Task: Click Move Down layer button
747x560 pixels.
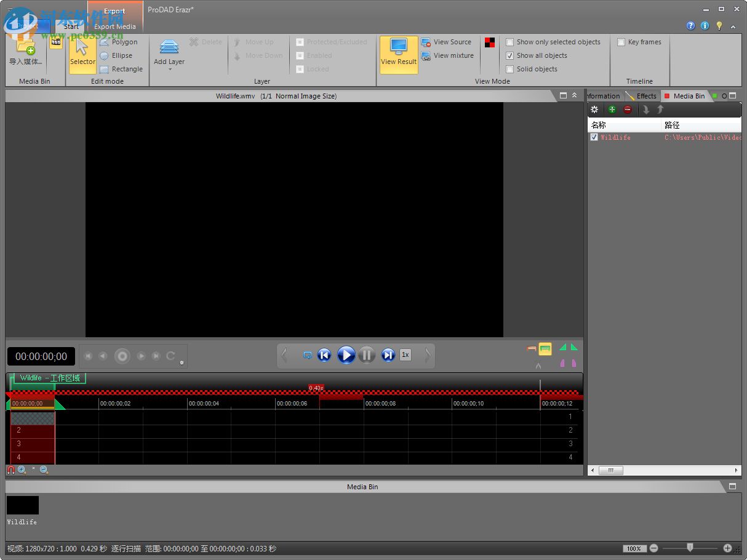Action: [x=259, y=55]
